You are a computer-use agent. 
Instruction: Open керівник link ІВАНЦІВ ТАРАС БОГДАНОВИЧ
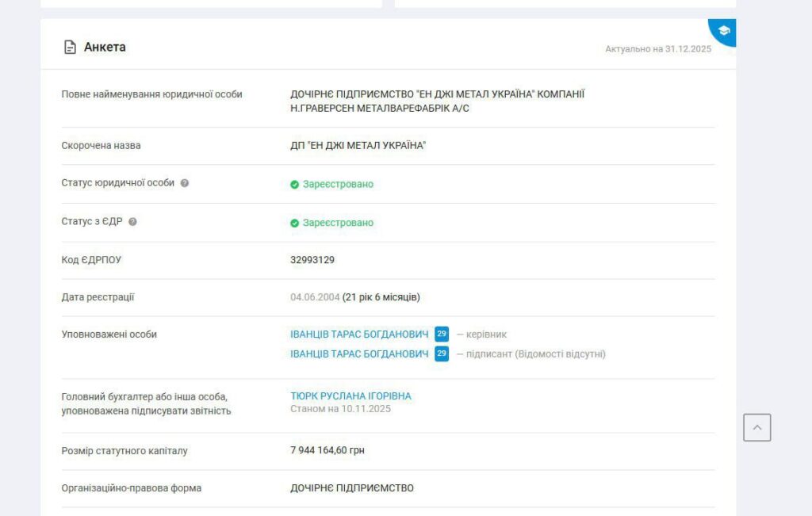pos(359,334)
